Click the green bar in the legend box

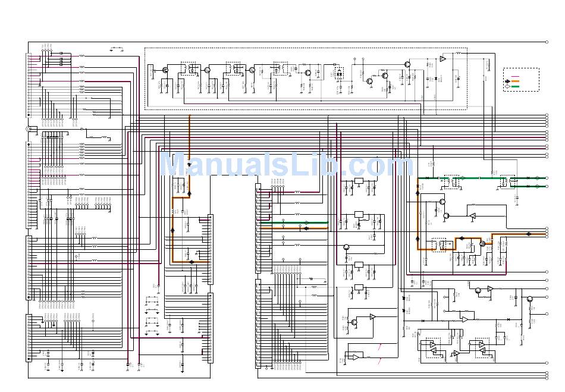tap(515, 86)
